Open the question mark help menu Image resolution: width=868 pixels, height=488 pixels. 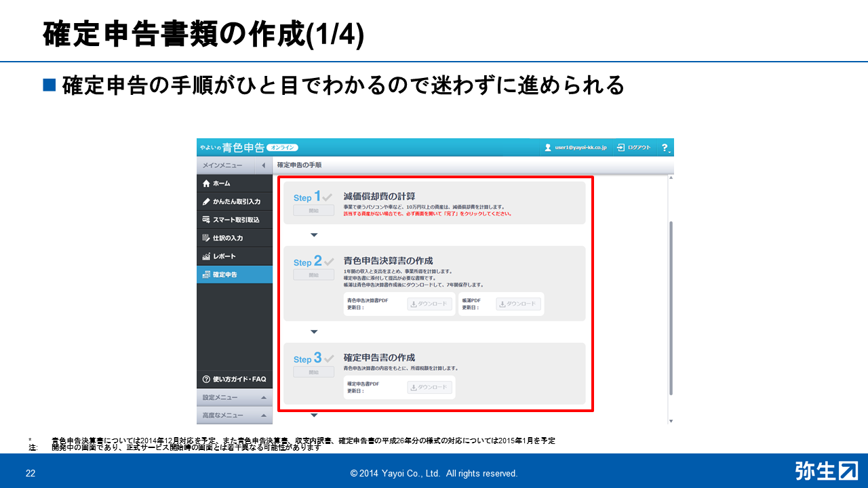665,147
